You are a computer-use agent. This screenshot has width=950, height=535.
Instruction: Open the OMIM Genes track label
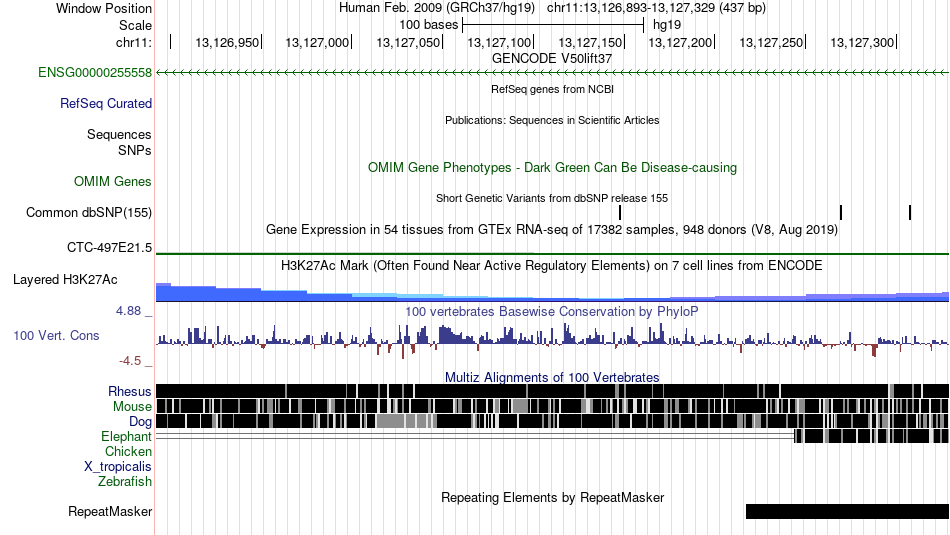(113, 181)
